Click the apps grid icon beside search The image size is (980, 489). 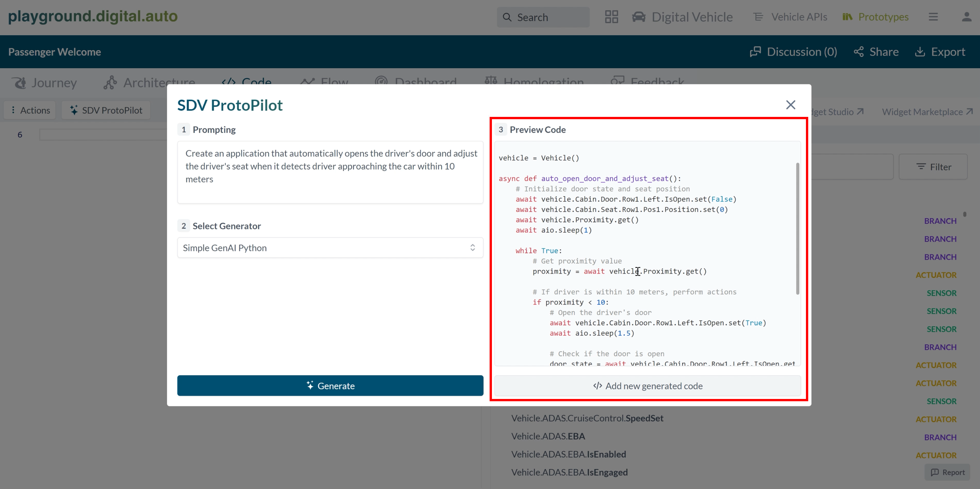(611, 17)
